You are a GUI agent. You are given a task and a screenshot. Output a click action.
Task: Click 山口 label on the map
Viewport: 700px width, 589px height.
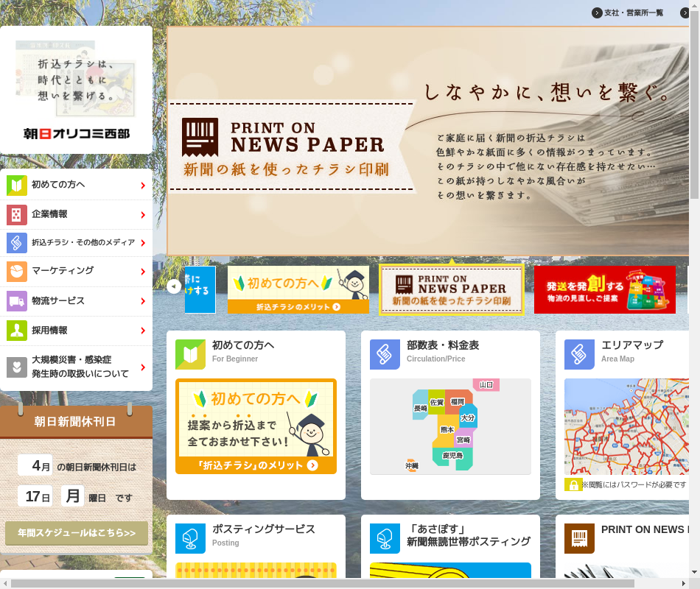(x=486, y=385)
